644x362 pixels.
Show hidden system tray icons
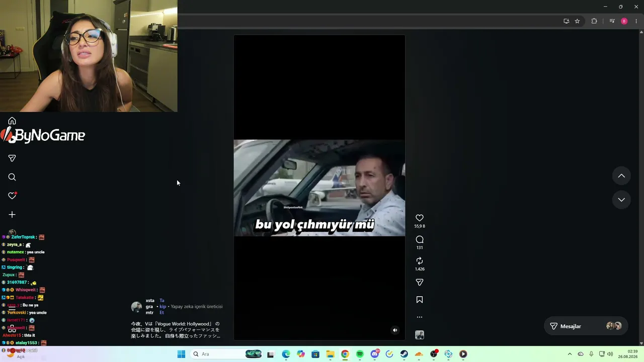point(570,354)
